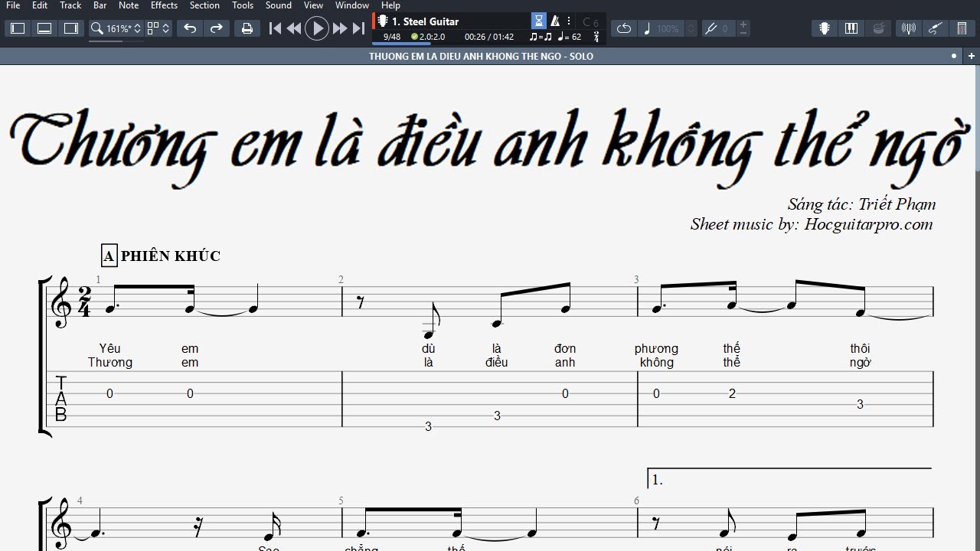Screen dimensions: 980x551
Task: Click the triplet feel indicator
Action: click(x=541, y=37)
